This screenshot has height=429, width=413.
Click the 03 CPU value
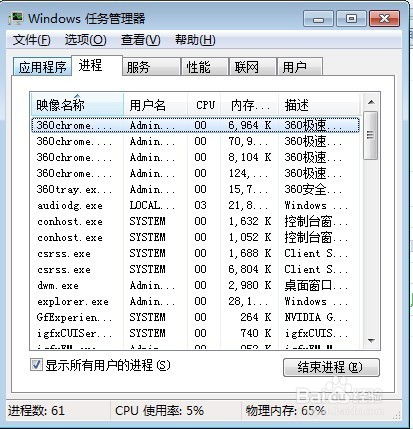coord(200,205)
